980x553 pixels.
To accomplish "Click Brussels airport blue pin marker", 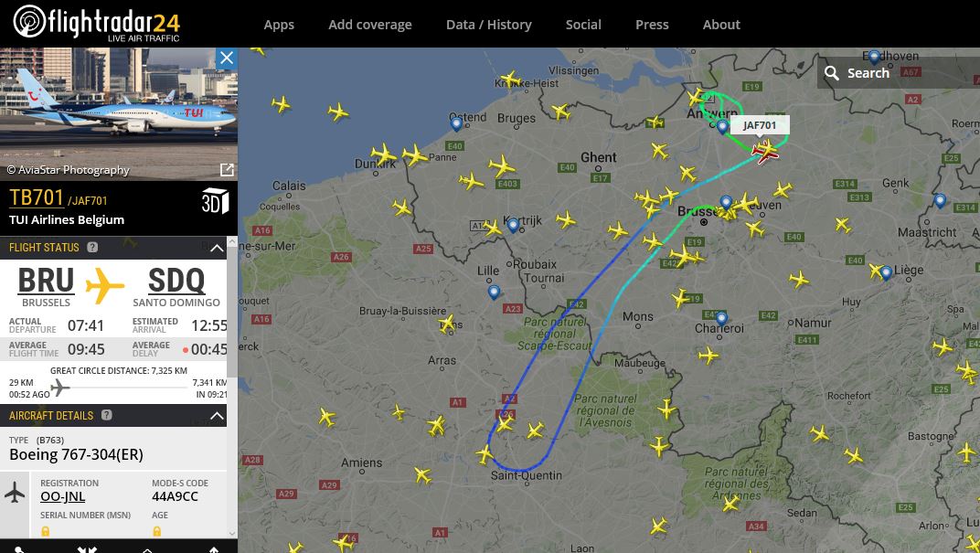I will (726, 202).
